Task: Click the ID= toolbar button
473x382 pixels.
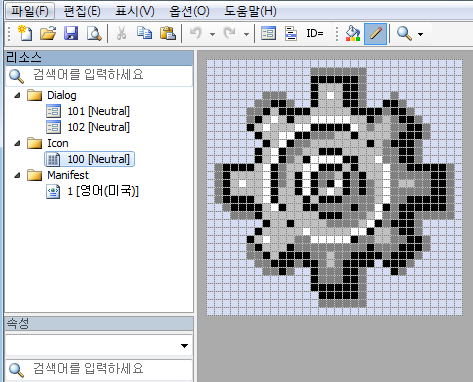Action: (315, 33)
